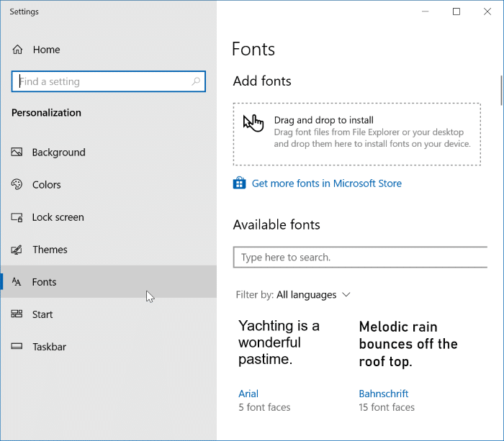Click the Taskbar icon in sidebar
This screenshot has height=441, width=504.
point(17,346)
